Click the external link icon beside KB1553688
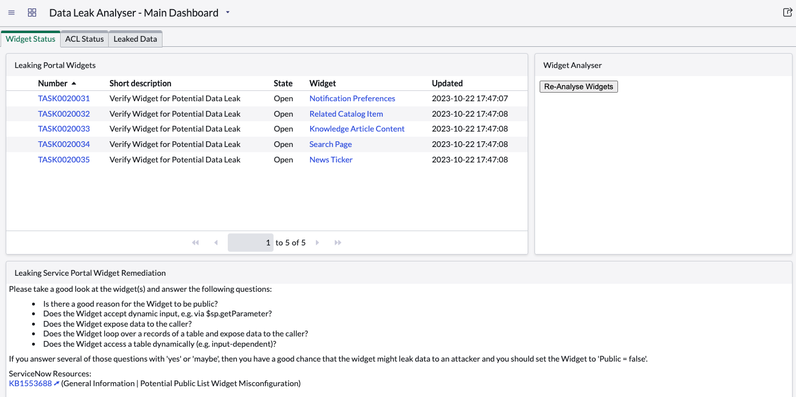 pyautogui.click(x=56, y=383)
